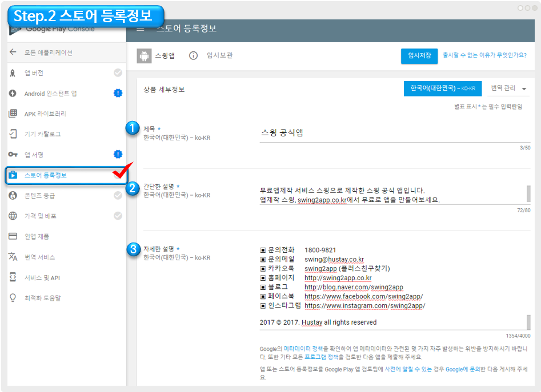The image size is (541, 392).
Task: Click into the 자세한 설명 text area
Action: tap(392, 286)
